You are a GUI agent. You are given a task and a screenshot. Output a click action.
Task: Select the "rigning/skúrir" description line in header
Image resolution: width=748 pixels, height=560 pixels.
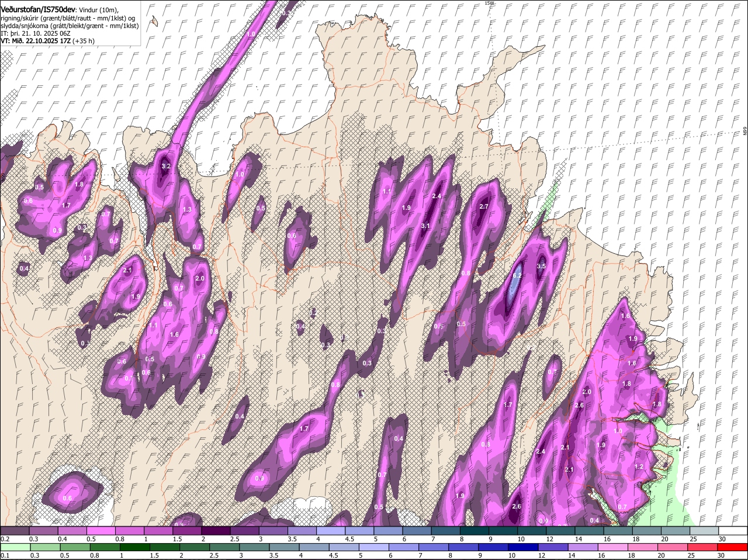(68, 18)
